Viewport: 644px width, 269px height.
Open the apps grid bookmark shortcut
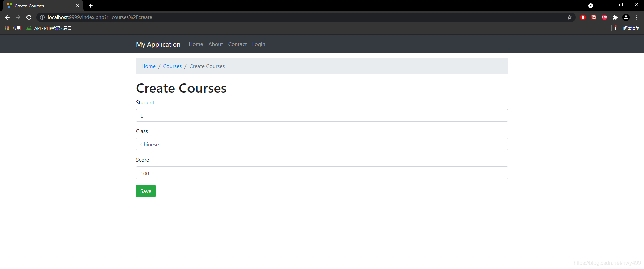coord(13,28)
